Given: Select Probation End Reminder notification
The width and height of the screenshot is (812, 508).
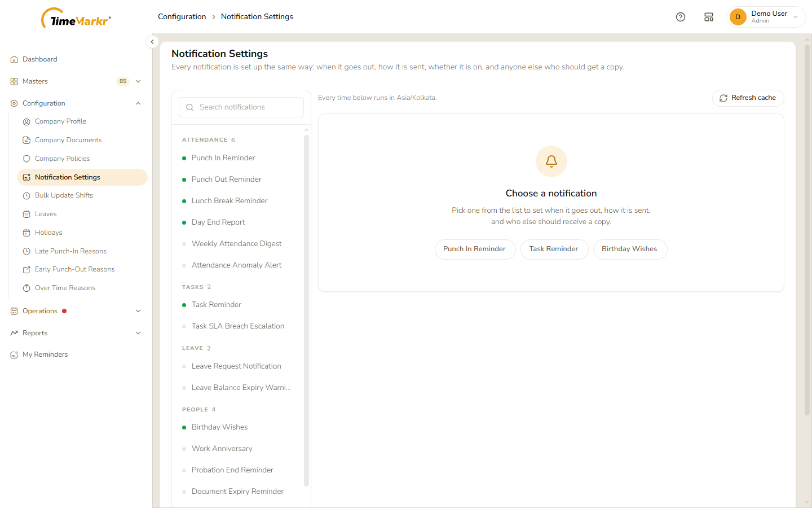Looking at the screenshot, I should tap(237, 470).
